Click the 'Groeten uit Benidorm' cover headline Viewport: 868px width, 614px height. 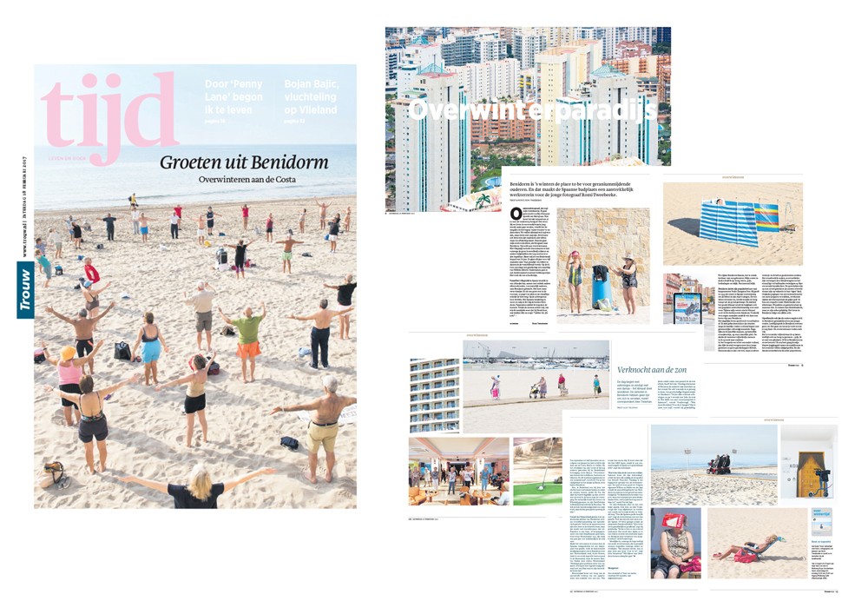(244, 162)
